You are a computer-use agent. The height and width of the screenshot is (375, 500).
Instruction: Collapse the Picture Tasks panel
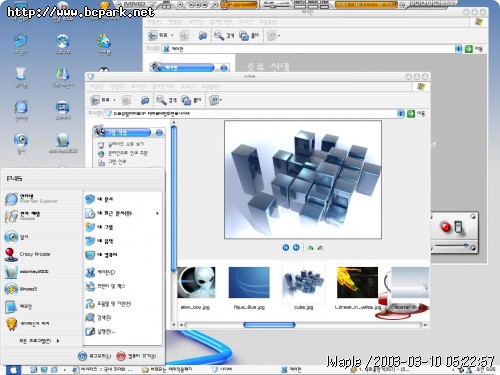point(159,133)
